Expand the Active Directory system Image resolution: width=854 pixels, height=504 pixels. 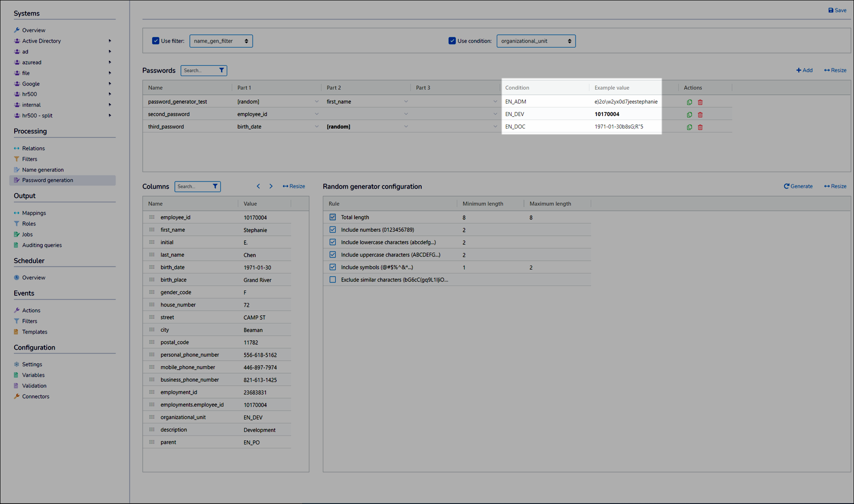(x=110, y=41)
